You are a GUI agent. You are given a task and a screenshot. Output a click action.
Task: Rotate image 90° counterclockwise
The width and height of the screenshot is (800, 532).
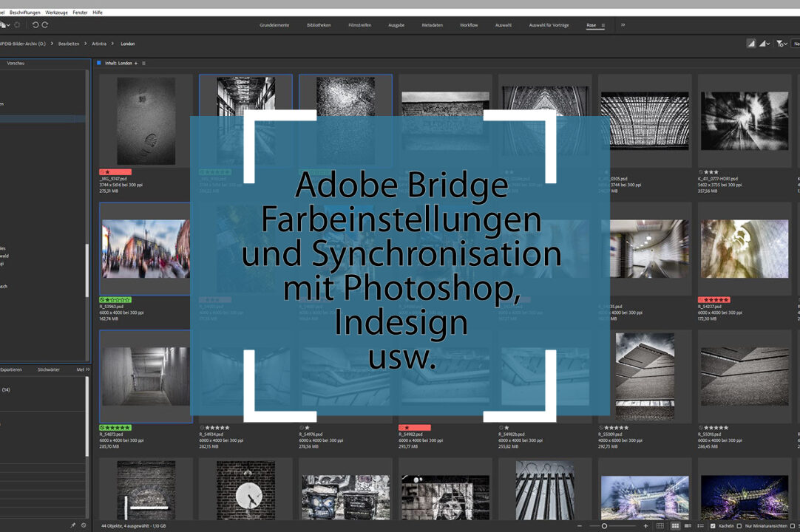[35, 25]
